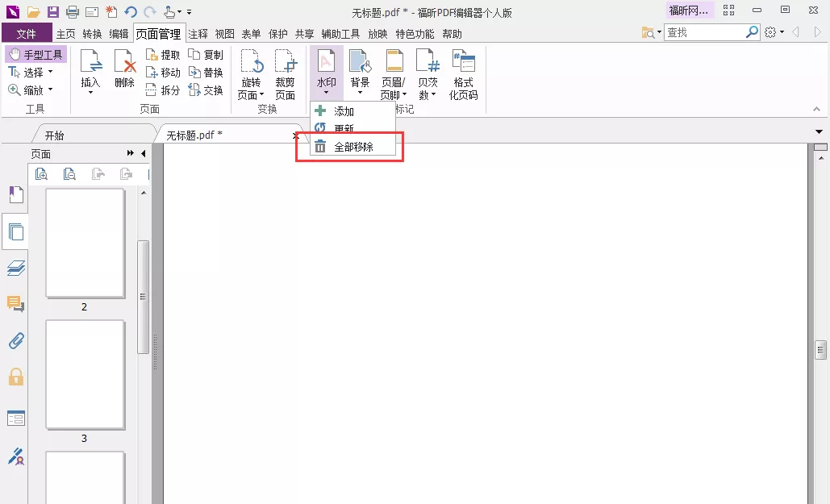This screenshot has height=504, width=830.
Task: Click 提取 extract pages
Action: click(162, 55)
